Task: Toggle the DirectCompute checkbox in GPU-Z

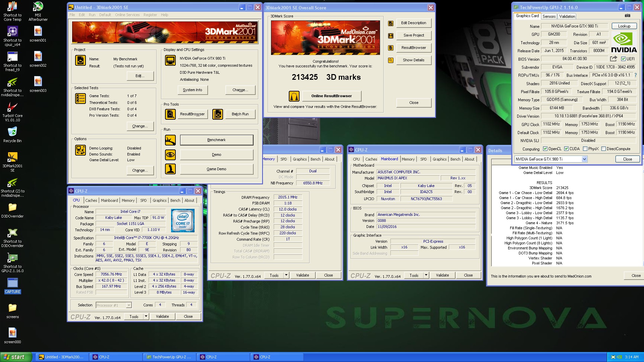Action: (603, 149)
